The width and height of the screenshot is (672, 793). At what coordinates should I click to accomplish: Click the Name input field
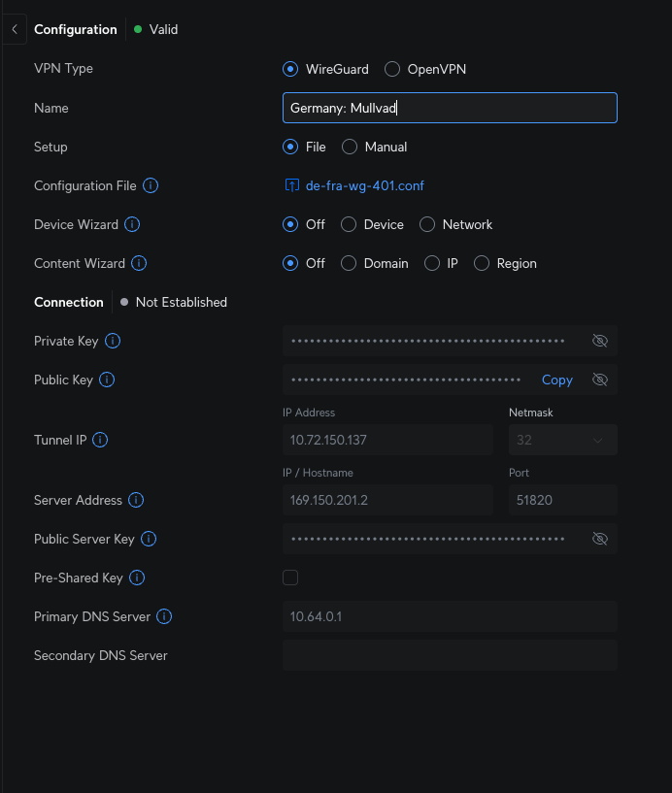[x=449, y=108]
